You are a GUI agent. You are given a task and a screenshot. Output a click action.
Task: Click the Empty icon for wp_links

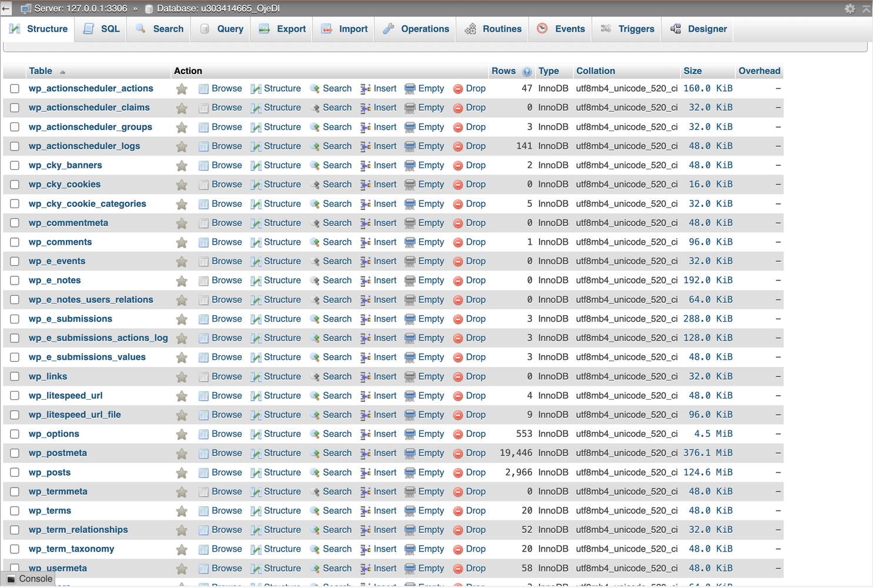[x=410, y=377]
